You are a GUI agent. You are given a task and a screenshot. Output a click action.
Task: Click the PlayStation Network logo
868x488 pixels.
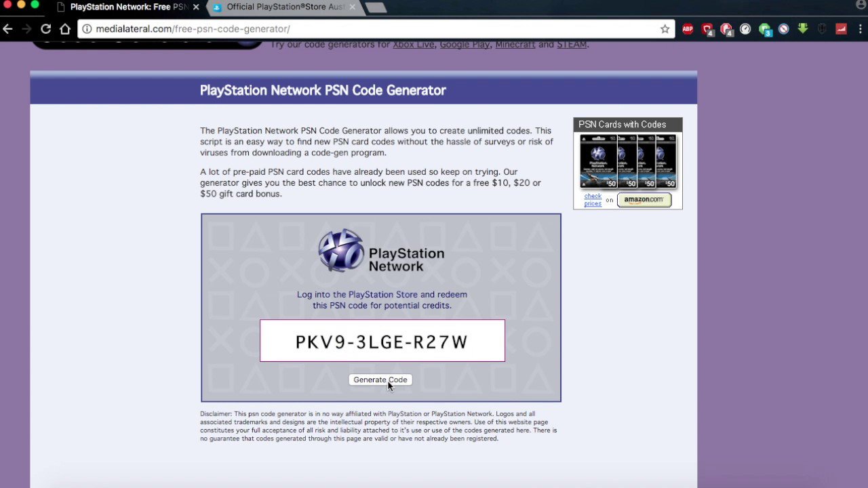pyautogui.click(x=381, y=251)
